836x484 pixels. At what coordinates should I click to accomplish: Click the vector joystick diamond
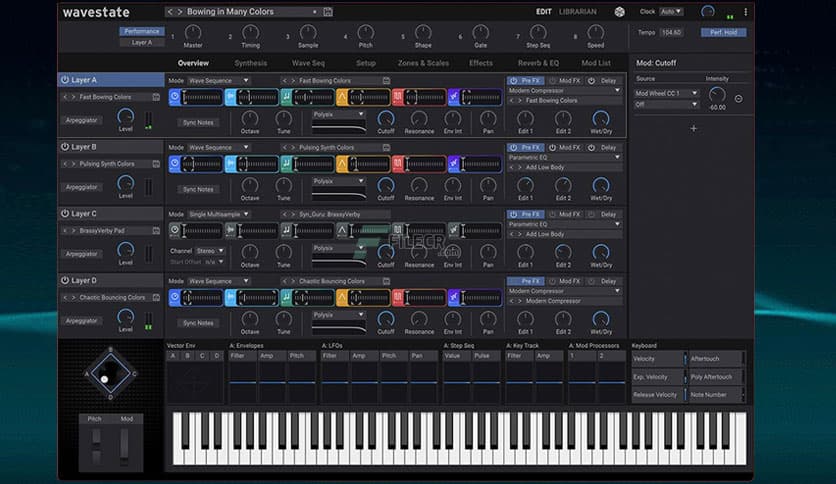point(110,373)
